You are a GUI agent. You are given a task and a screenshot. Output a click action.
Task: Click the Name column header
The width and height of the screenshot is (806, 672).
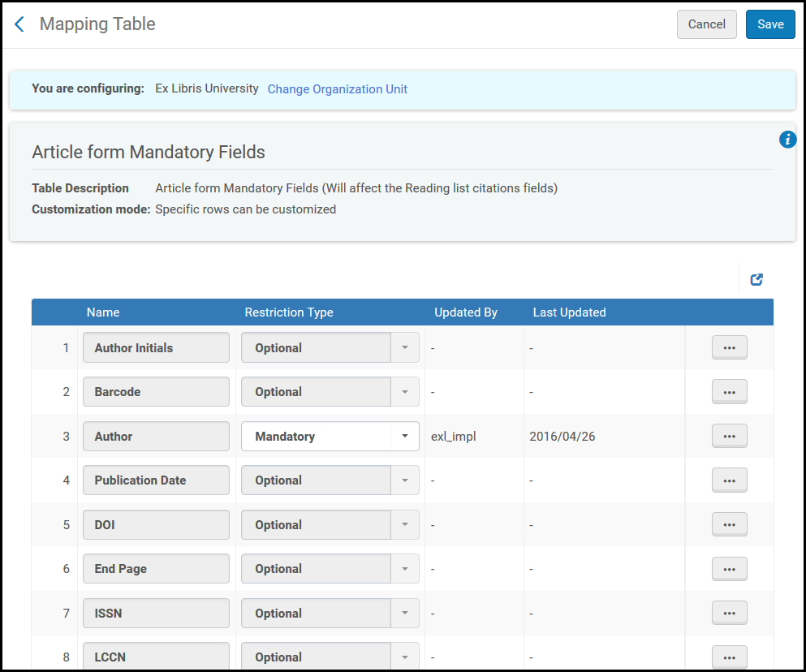pyautogui.click(x=103, y=312)
